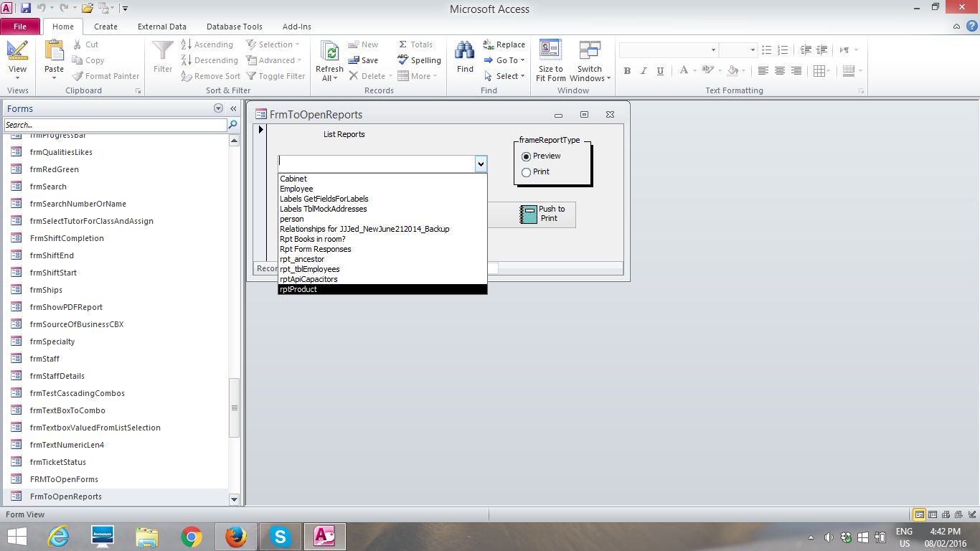Open Firefox from the taskbar
This screenshot has width=980, height=551.
[235, 536]
